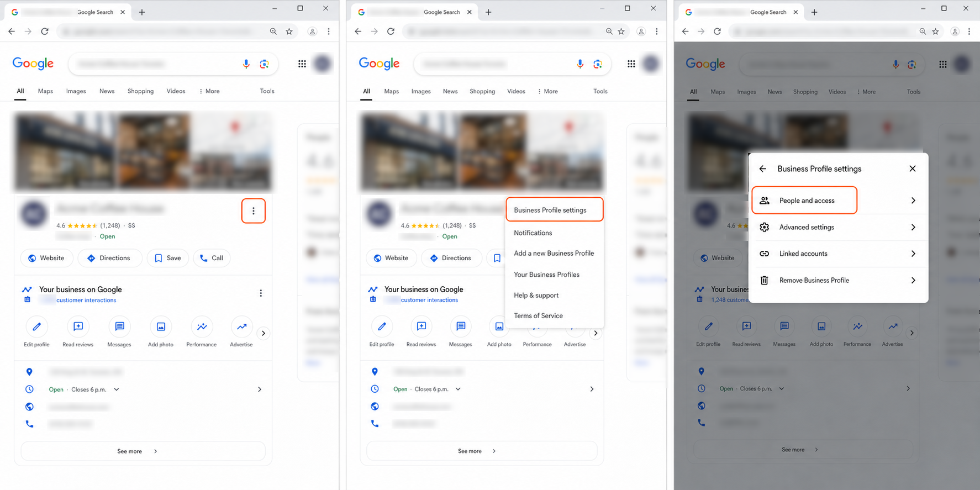This screenshot has height=490, width=980.
Task: Click zoom magnifier icon in middle window address bar
Action: 609,31
